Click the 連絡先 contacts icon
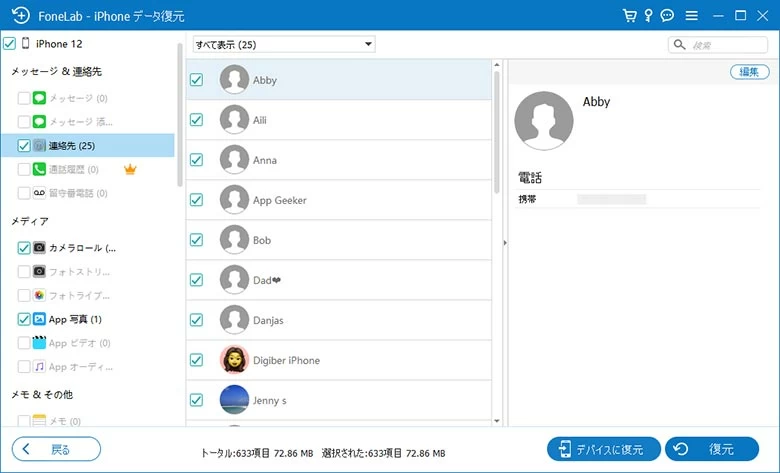The height and width of the screenshot is (473, 780). click(39, 146)
